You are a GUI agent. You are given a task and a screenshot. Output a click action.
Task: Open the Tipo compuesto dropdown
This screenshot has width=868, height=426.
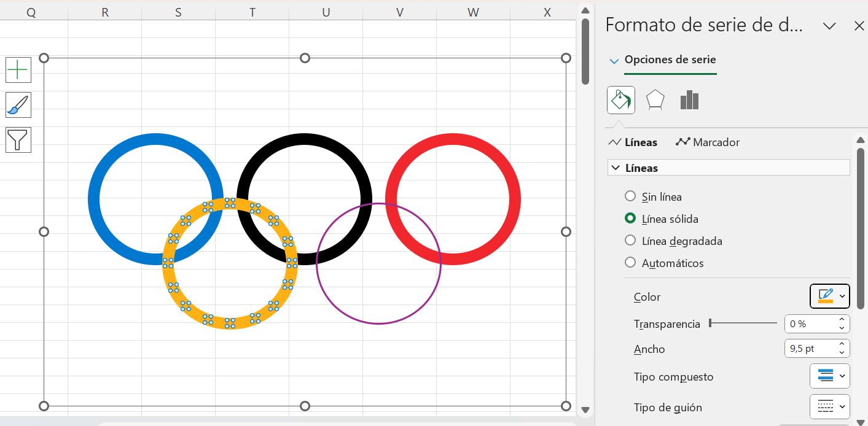coord(830,376)
